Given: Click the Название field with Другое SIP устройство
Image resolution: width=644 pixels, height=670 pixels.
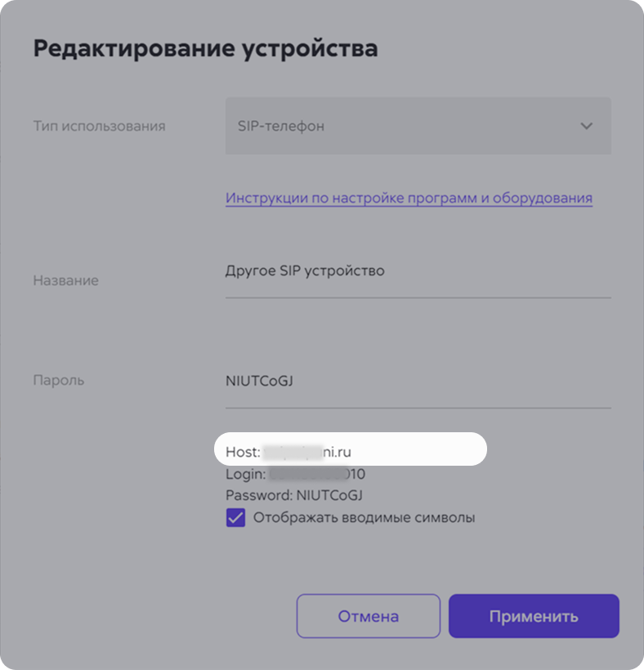Looking at the screenshot, I should pyautogui.click(x=417, y=271).
